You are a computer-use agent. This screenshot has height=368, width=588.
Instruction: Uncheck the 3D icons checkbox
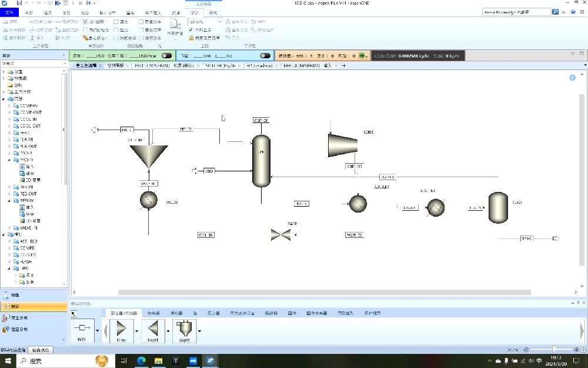pos(85,22)
